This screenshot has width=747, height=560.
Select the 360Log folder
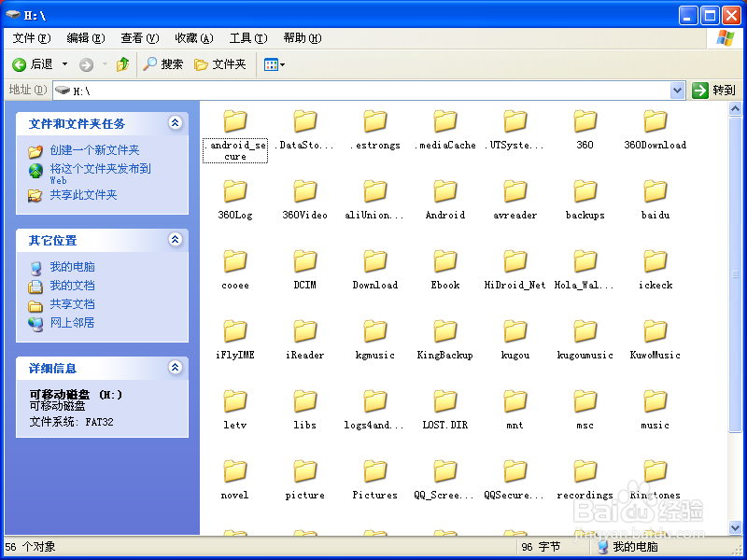point(235,200)
